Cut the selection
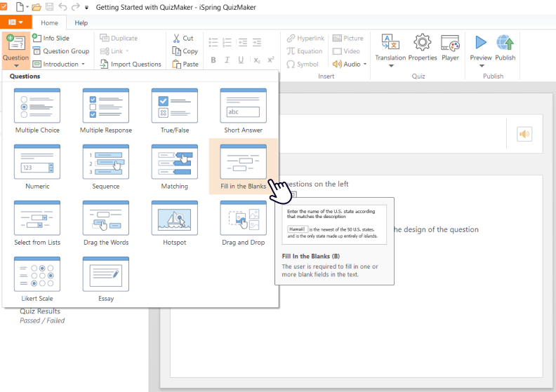This screenshot has height=392, width=556. pos(183,38)
